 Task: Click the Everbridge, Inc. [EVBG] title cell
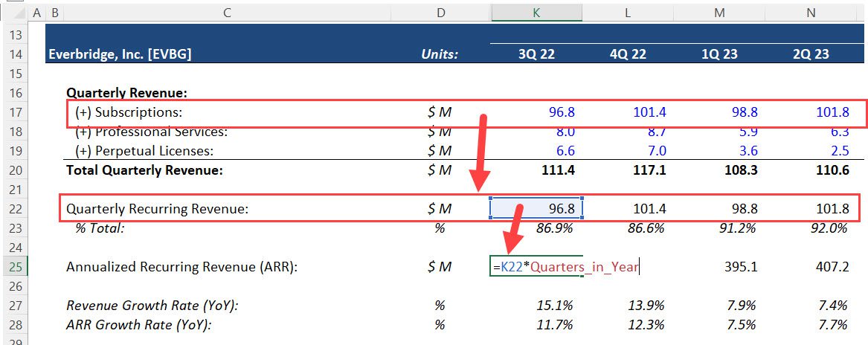120,54
